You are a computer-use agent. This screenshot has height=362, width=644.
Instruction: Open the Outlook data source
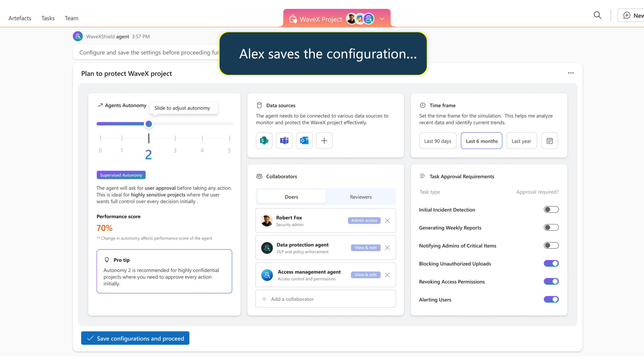304,141
